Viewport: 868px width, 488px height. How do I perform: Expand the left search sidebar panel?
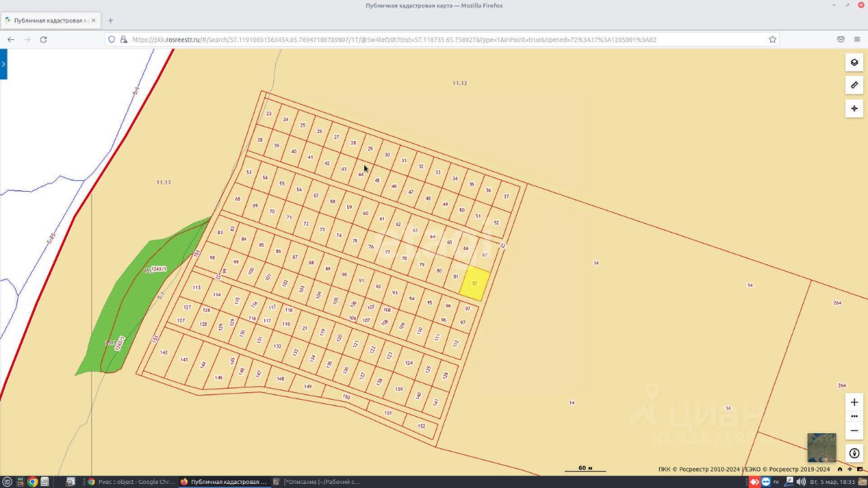(3, 64)
